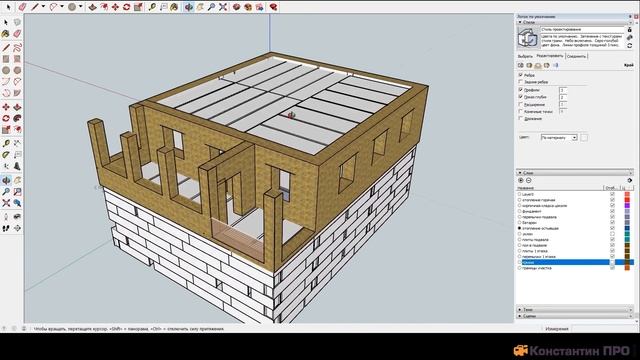Enable the Расширение checkbox

520,104
